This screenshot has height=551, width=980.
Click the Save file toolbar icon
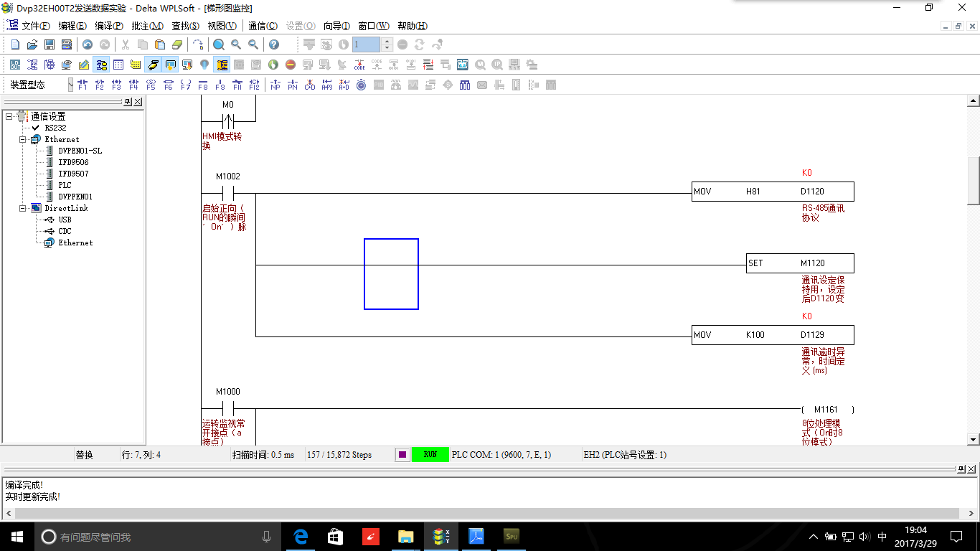click(x=49, y=44)
